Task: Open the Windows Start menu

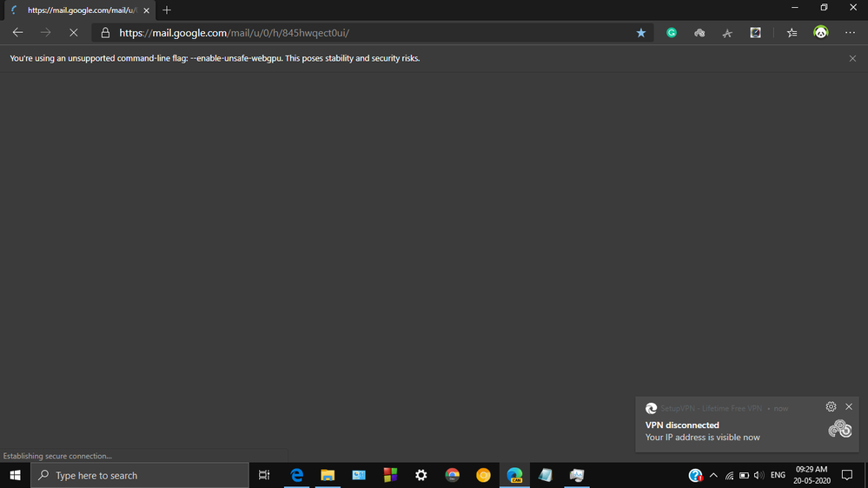Action: 15,475
